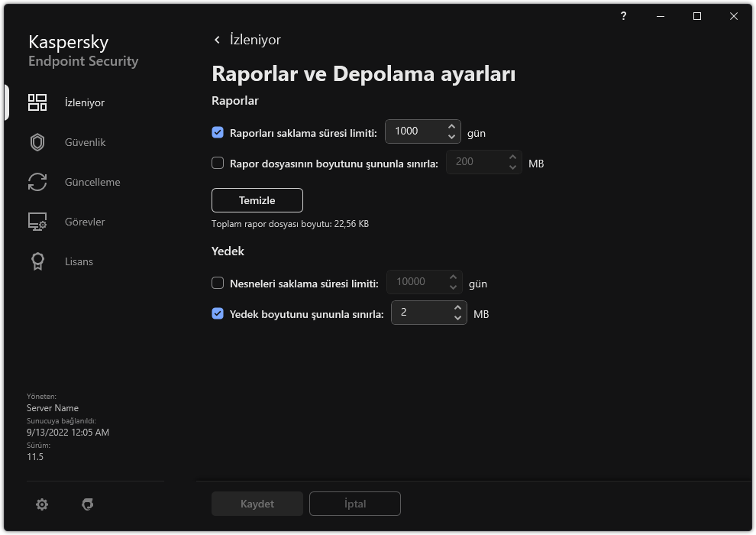Increase report retention days with up arrow
Screen dimensions: 756x535
452,126
